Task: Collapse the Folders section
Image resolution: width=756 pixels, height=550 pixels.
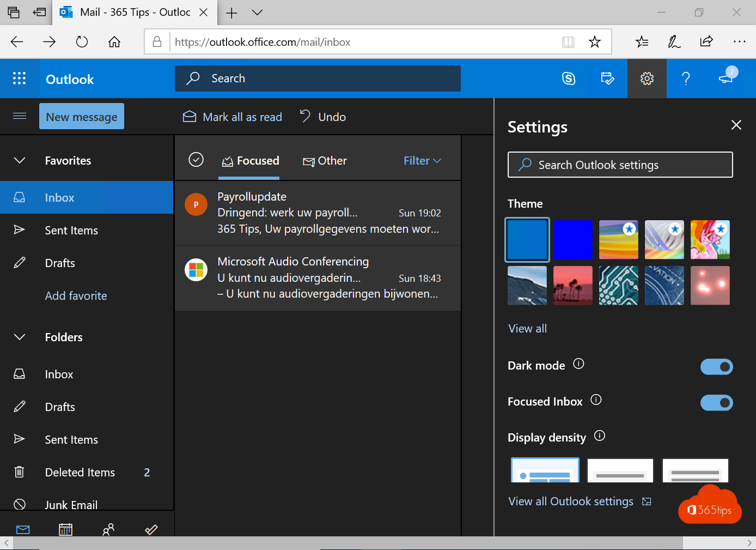Action: [x=20, y=337]
